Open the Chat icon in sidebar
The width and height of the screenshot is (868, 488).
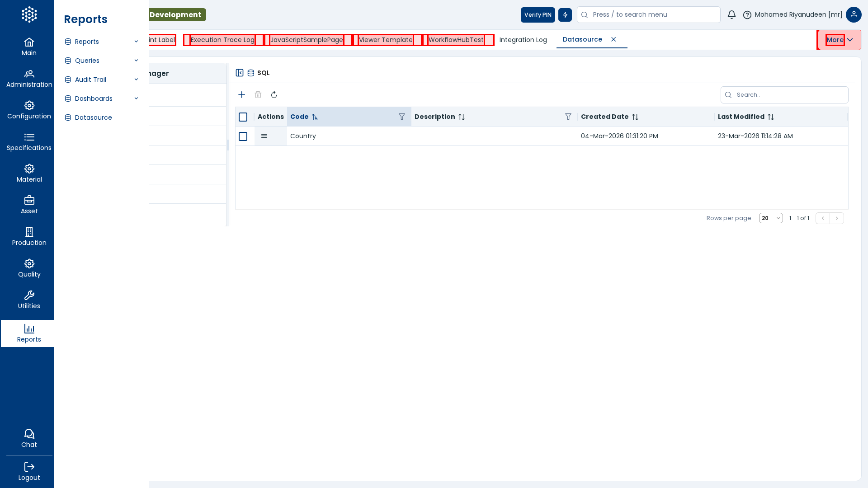[29, 438]
